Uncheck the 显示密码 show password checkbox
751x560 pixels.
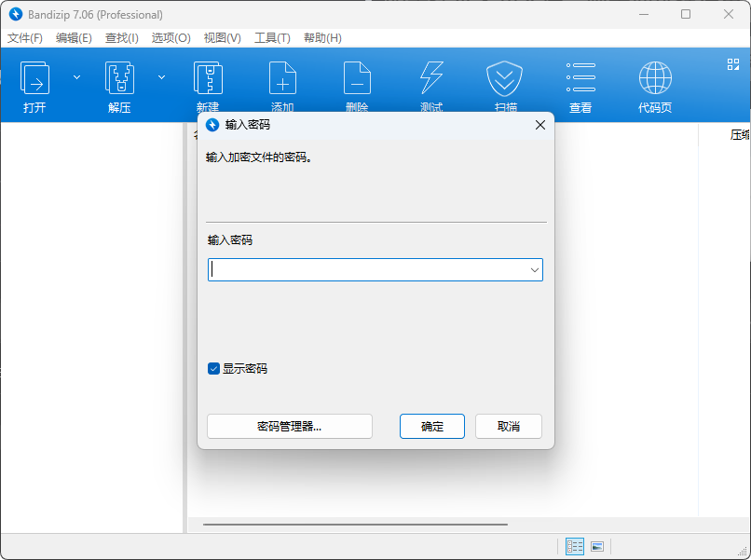click(214, 369)
